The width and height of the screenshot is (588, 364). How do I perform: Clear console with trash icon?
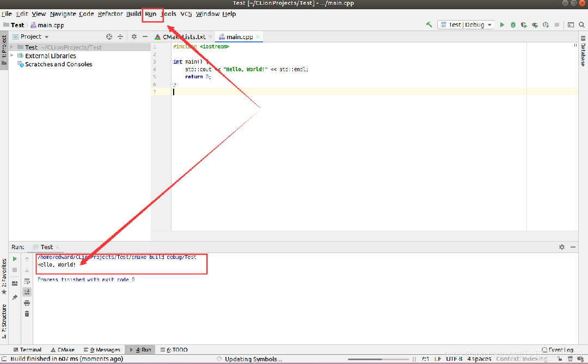coord(27,314)
